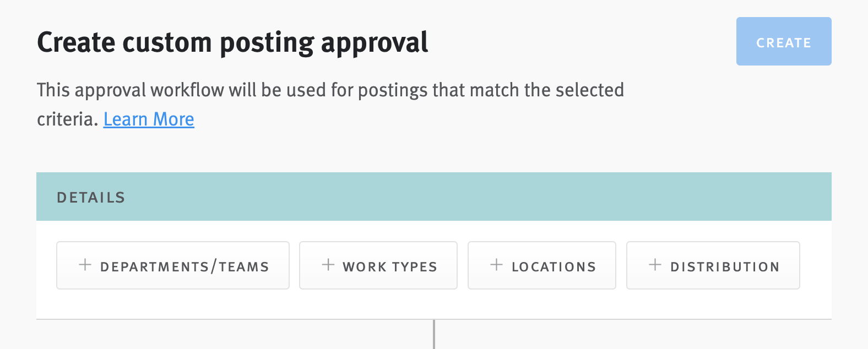
Task: Select the Work Types label text
Action: coord(389,266)
